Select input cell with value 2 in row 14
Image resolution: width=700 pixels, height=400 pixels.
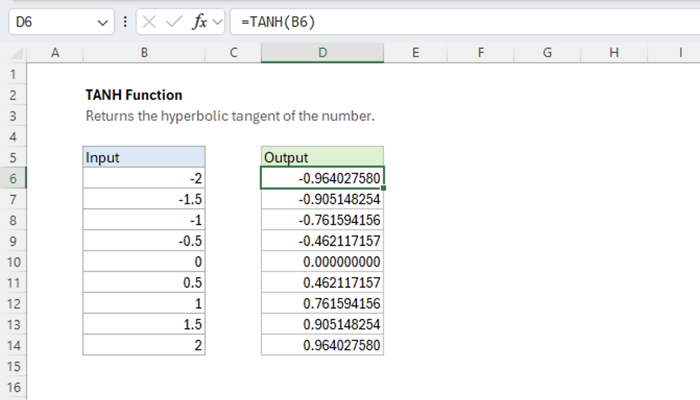tap(144, 346)
